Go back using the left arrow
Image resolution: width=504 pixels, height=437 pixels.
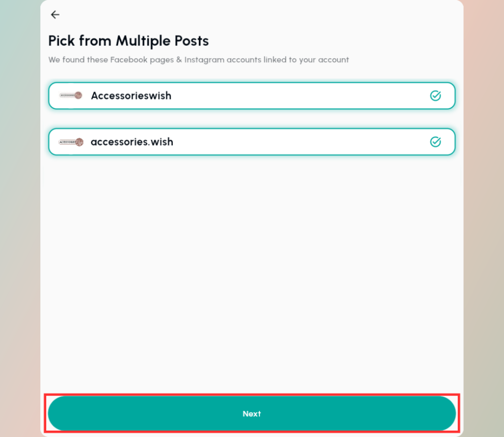(x=55, y=15)
